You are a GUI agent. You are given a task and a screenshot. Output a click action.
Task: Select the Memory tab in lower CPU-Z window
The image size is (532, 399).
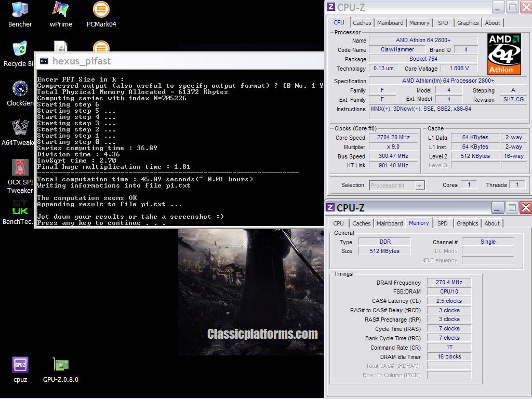pos(419,223)
